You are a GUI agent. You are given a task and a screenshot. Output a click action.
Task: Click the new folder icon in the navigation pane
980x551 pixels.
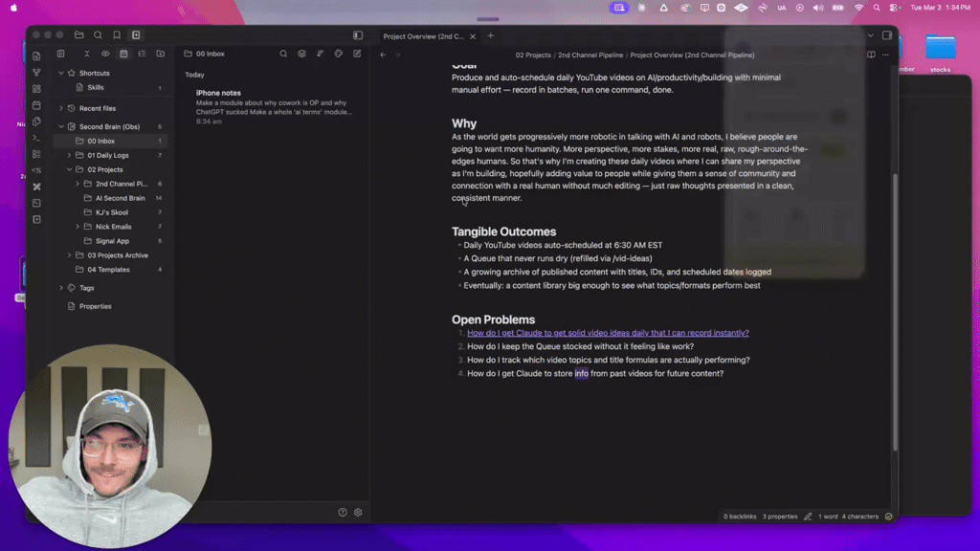pyautogui.click(x=161, y=54)
